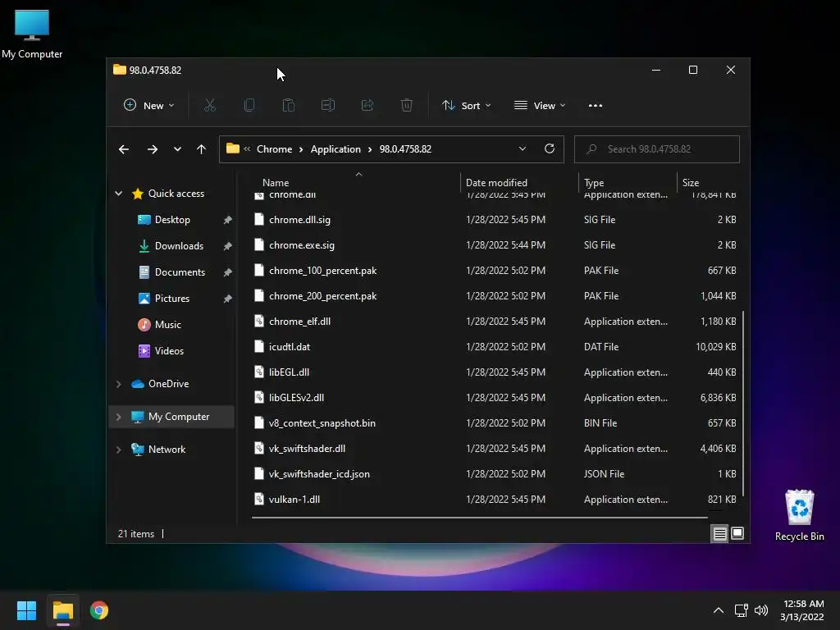
Task: Select vk_swiftshader.dll file name
Action: click(307, 449)
